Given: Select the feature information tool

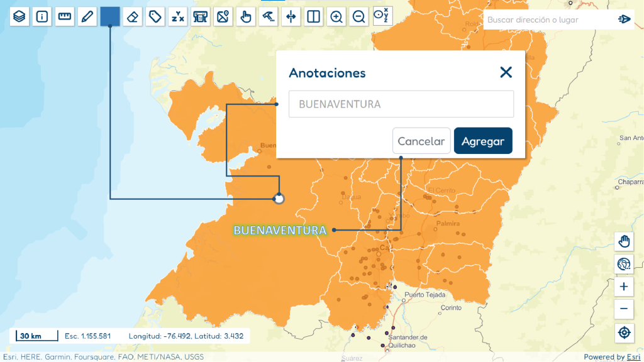Looking at the screenshot, I should [x=42, y=16].
